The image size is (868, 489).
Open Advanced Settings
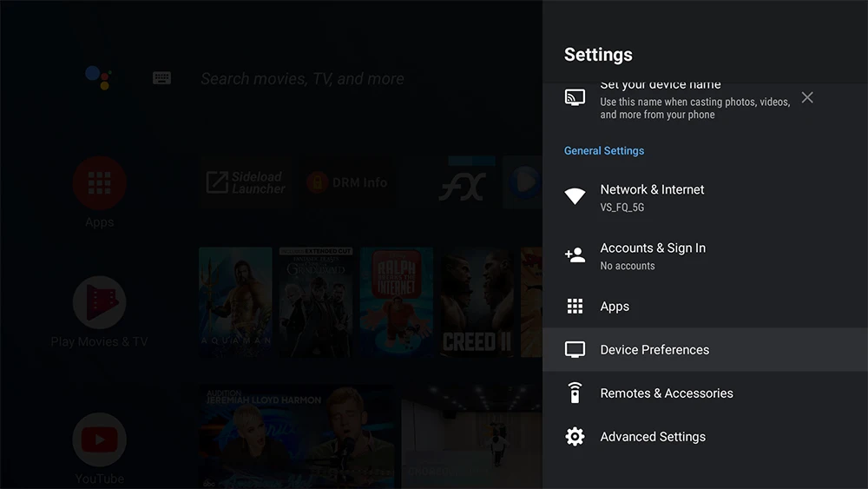click(705, 436)
